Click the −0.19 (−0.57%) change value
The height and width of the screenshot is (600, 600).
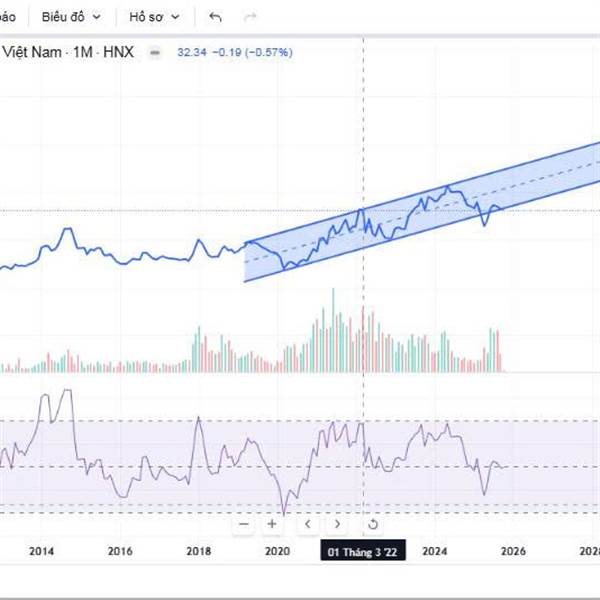253,52
